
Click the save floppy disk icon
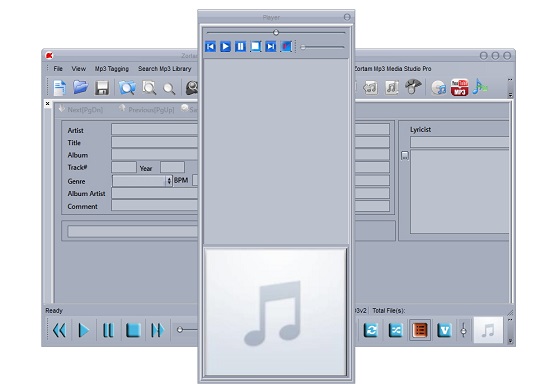pos(102,87)
